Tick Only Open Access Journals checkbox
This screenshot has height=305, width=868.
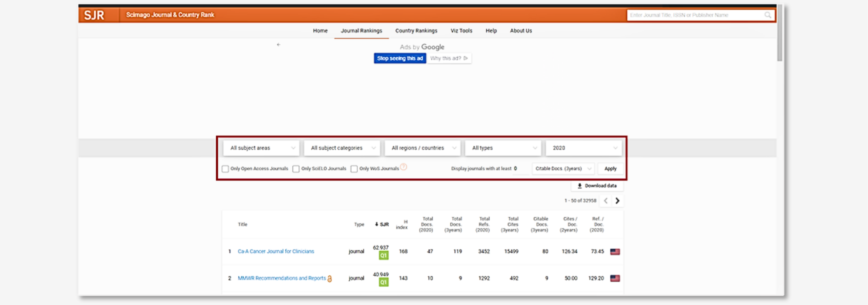(x=225, y=169)
